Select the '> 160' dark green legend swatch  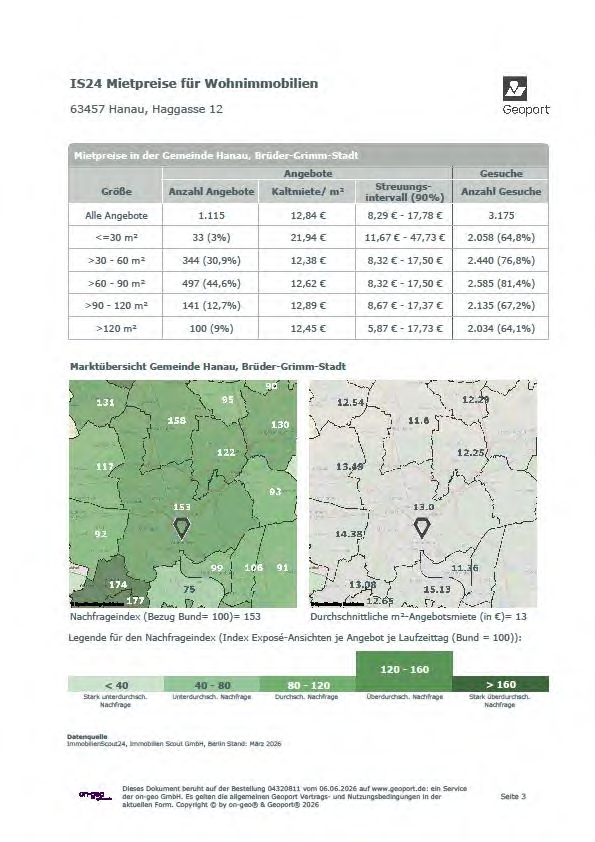(x=500, y=684)
